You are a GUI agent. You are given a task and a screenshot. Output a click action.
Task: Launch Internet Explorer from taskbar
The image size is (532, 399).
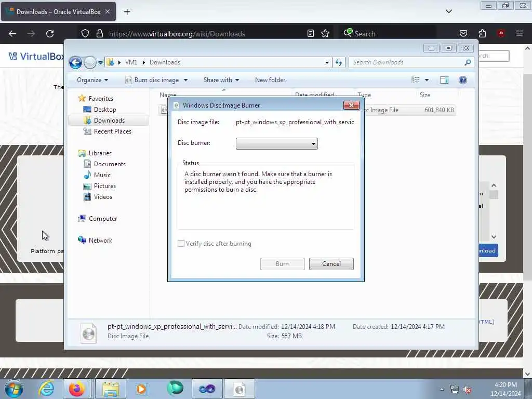coord(46,389)
